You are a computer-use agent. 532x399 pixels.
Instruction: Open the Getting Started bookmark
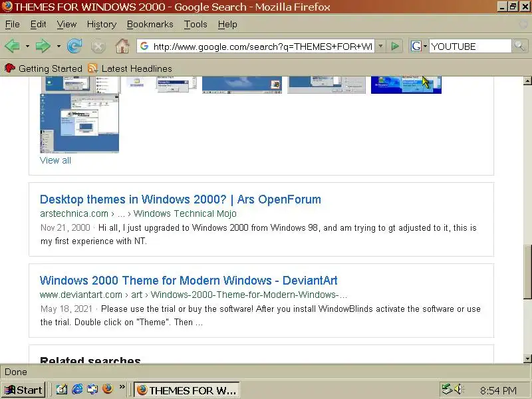click(x=43, y=68)
